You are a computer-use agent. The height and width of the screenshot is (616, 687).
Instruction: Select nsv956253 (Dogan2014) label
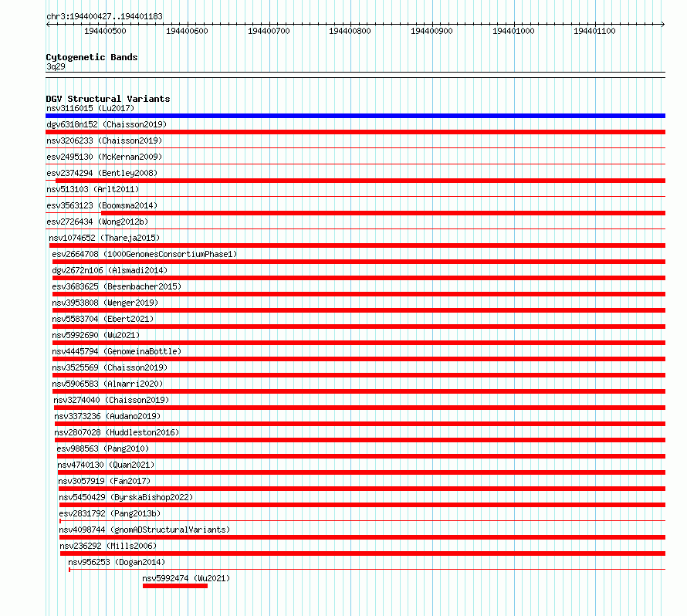click(117, 562)
